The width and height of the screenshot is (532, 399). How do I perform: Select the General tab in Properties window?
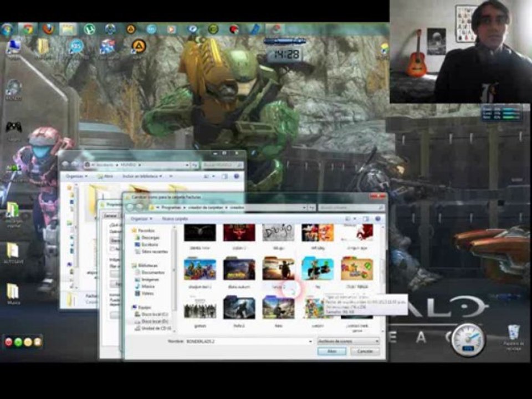click(x=110, y=216)
